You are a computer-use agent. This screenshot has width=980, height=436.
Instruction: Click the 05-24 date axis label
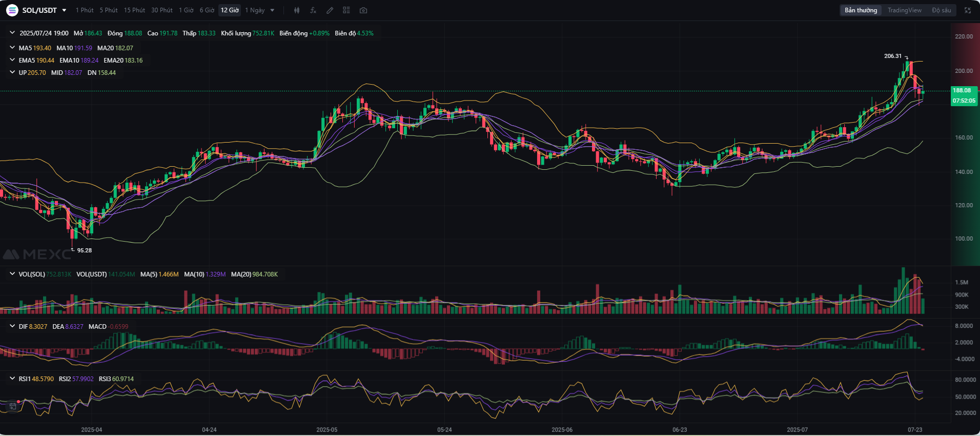[444, 430]
